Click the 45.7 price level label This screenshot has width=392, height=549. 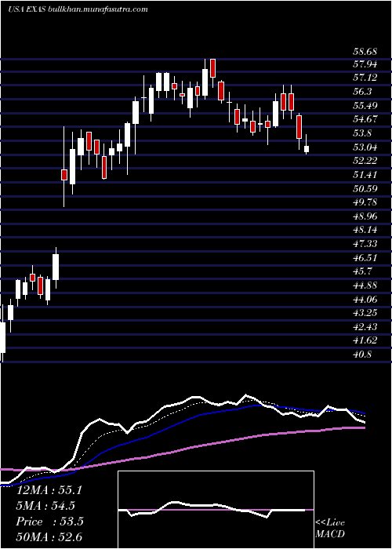tap(362, 271)
